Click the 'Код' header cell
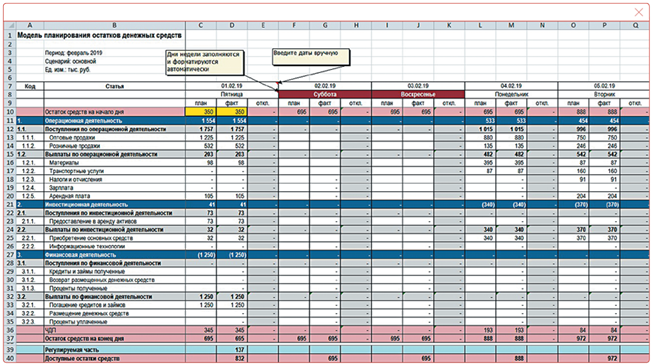 (30, 86)
